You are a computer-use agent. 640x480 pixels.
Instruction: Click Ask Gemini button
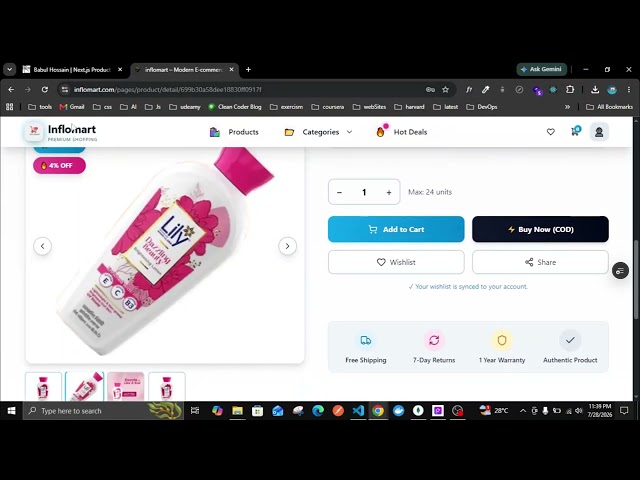pos(542,69)
